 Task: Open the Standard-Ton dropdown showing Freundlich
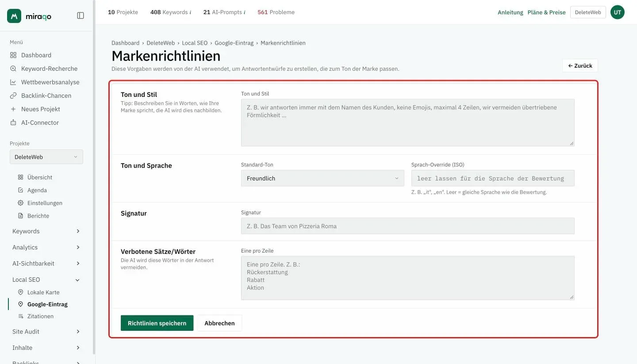(322, 178)
